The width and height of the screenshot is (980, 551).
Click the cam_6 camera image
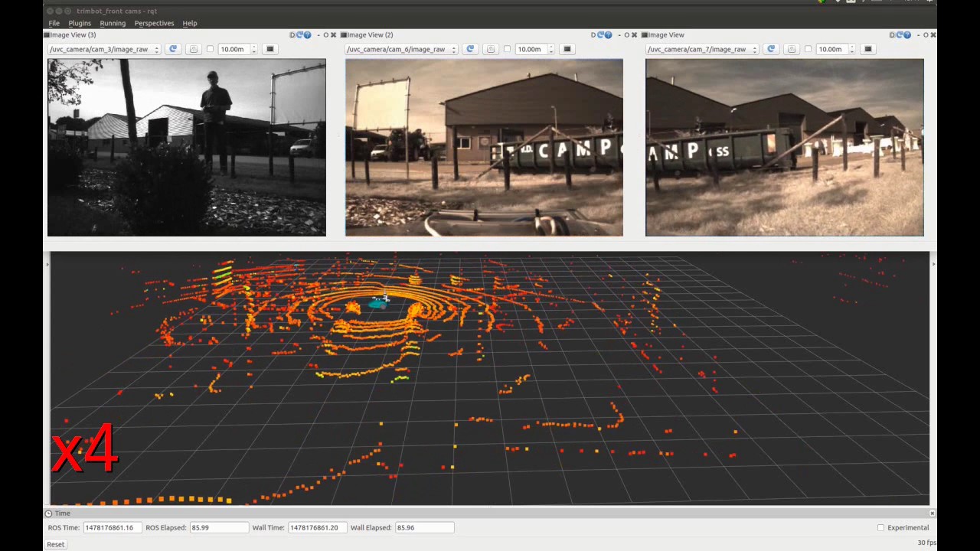tap(484, 148)
